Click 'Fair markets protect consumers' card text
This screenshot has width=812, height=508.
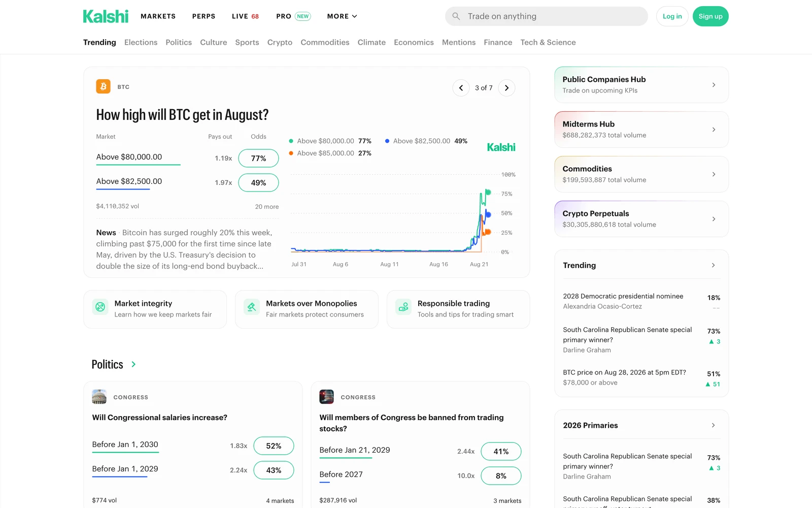click(x=315, y=314)
